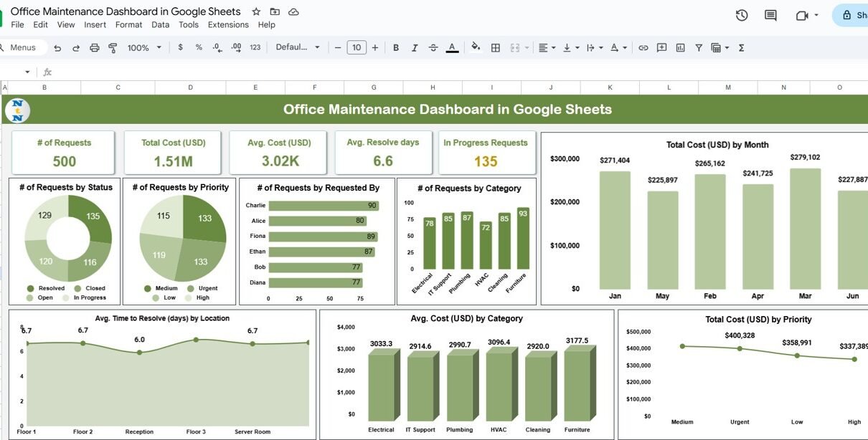Screen dimensions: 868x440
Task: Open the comments history icon
Action: 770,15
